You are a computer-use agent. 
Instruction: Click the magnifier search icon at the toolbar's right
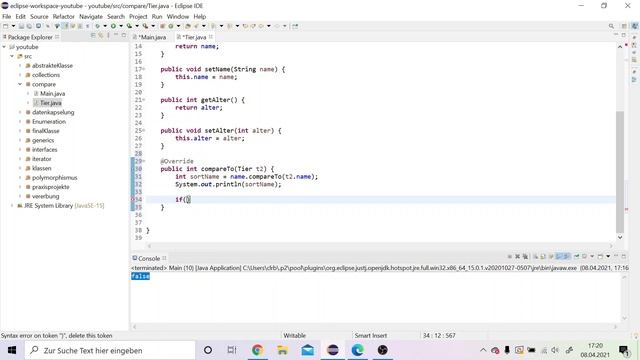coord(611,26)
